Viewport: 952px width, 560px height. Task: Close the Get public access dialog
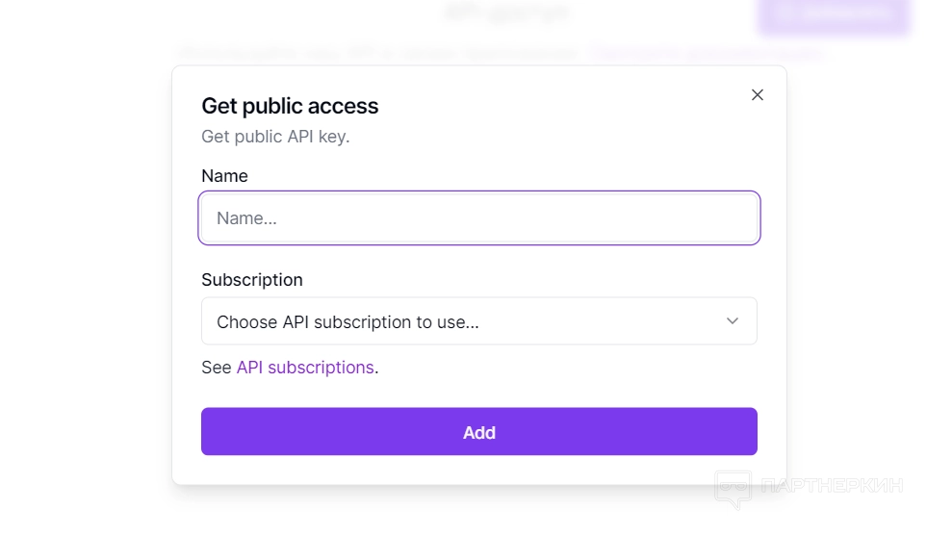tap(758, 94)
